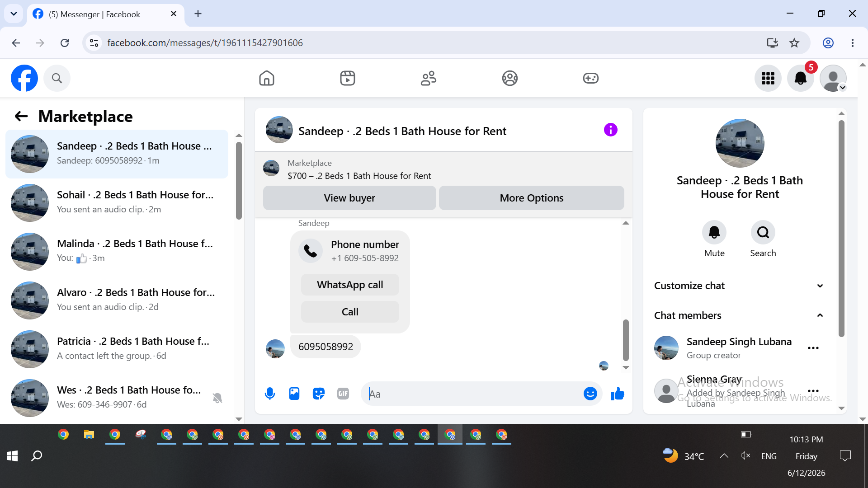Click the Call button

point(350,312)
